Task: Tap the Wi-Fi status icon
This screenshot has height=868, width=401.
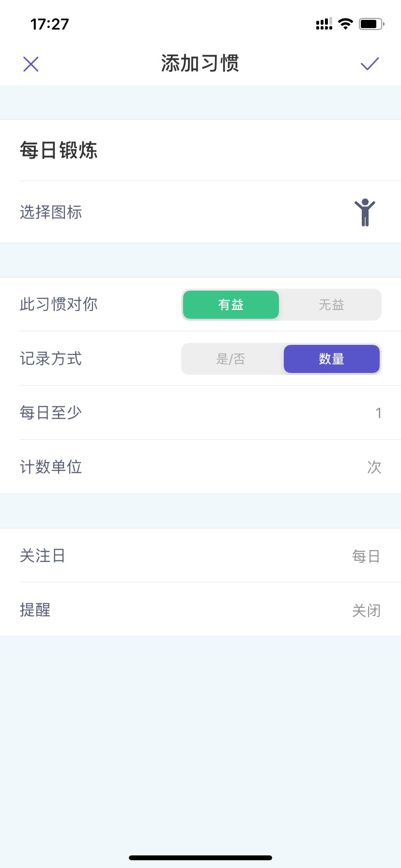Action: coord(345,24)
